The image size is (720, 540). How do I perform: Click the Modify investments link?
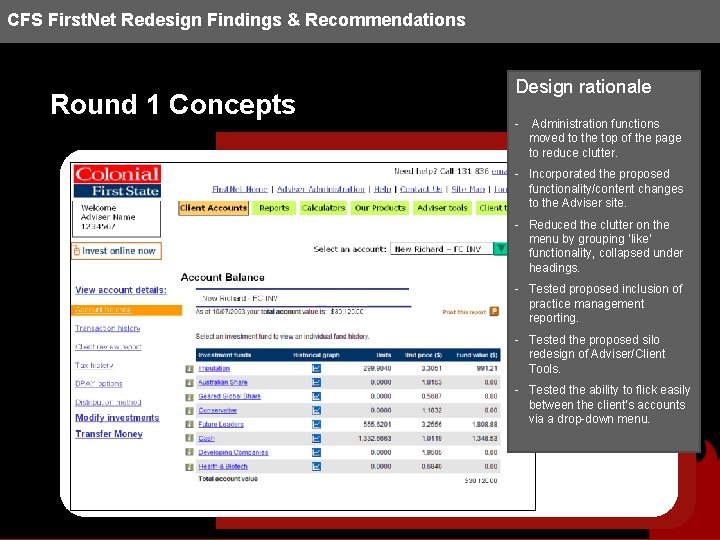coord(117,417)
